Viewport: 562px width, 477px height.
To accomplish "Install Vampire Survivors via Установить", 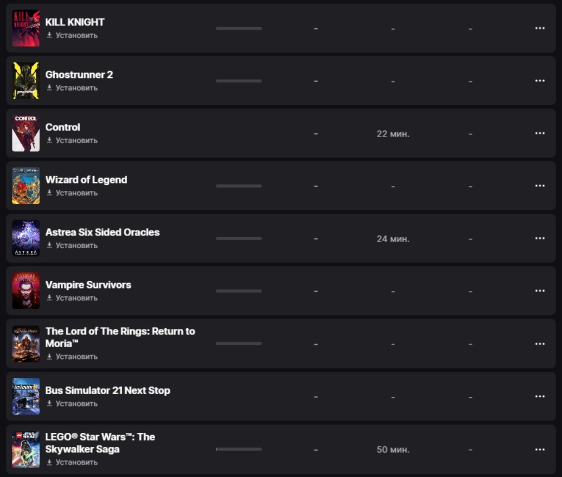I will tap(72, 298).
